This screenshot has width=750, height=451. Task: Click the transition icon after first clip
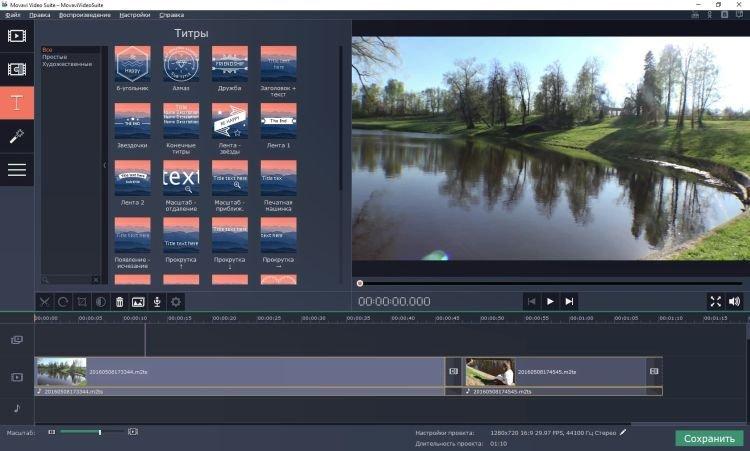453,371
